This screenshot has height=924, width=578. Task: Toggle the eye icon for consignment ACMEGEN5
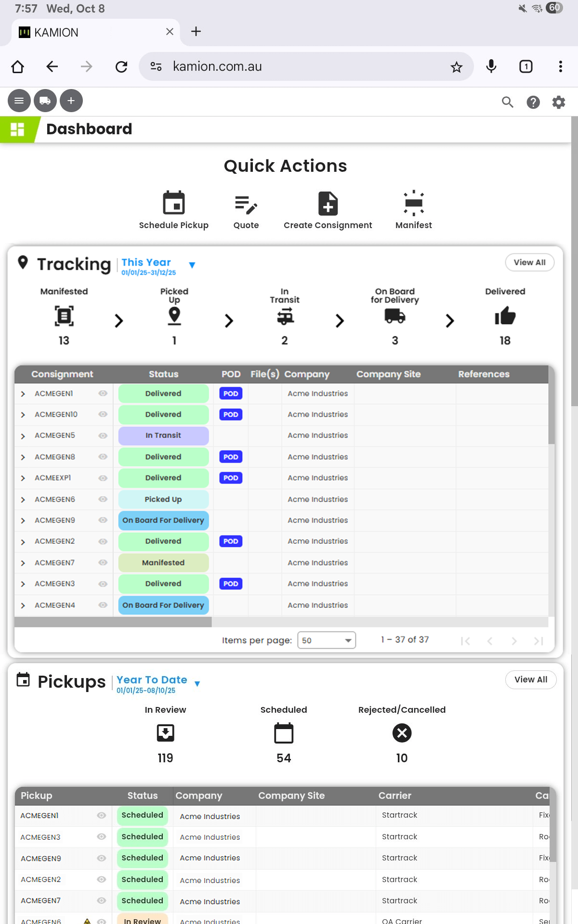tap(103, 436)
